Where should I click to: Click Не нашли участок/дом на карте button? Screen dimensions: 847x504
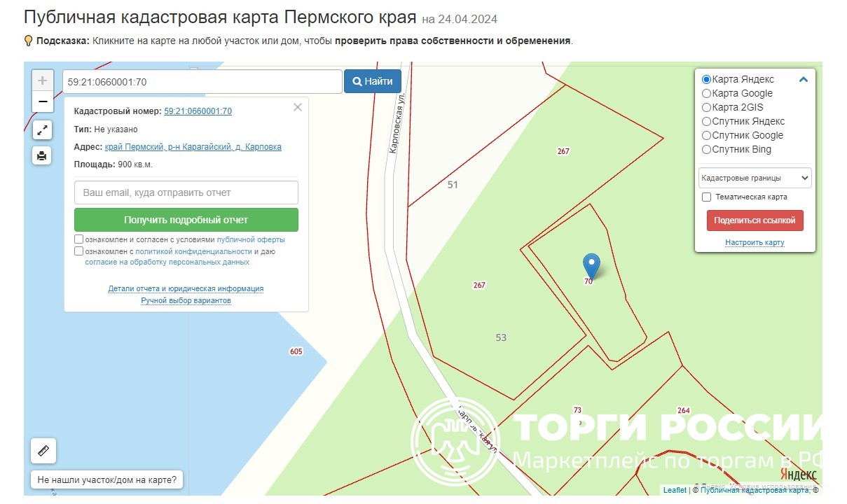click(107, 480)
